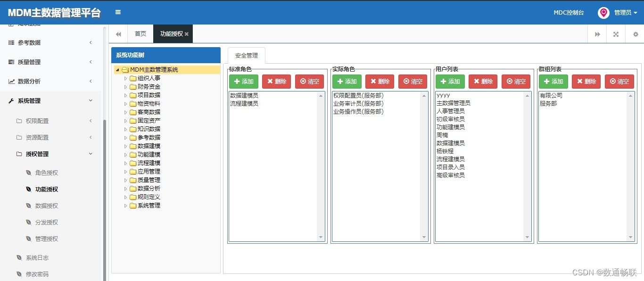Screen dimensions: 644x281
Task: Click 添加 button under 标准角色
Action: tap(244, 82)
